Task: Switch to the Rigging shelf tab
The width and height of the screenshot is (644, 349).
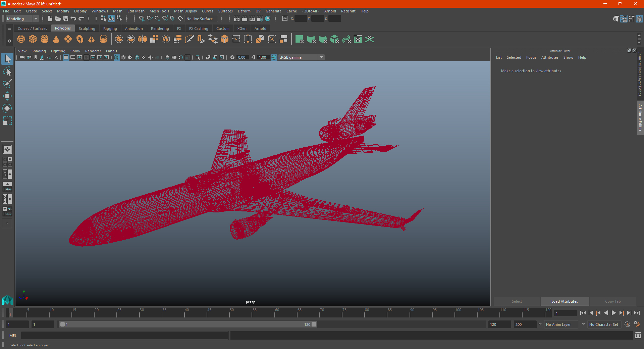Action: [x=110, y=29]
